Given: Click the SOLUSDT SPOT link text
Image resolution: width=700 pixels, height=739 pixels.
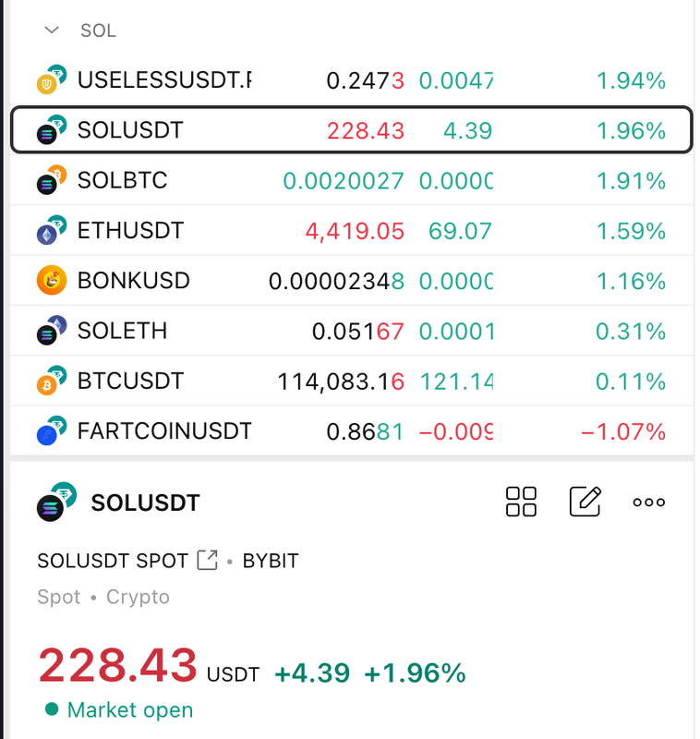Looking at the screenshot, I should point(113,561).
